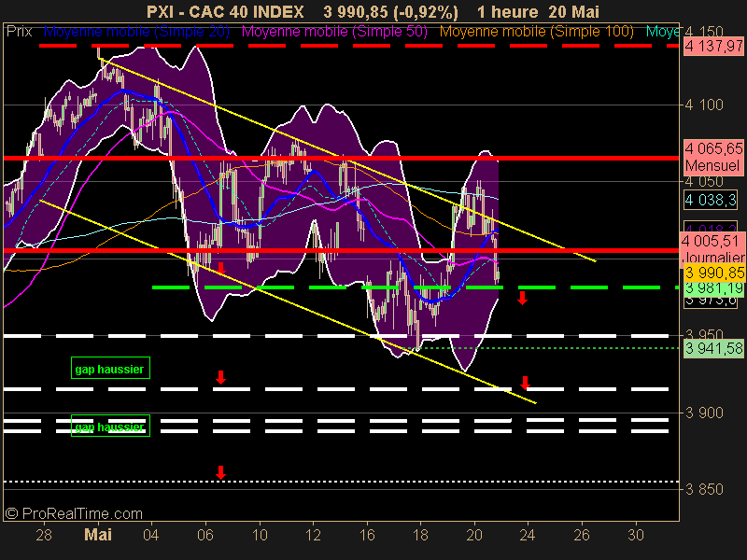Select the 26 date tick on time axis
Viewport: 747px width, 560px height.
(x=582, y=535)
